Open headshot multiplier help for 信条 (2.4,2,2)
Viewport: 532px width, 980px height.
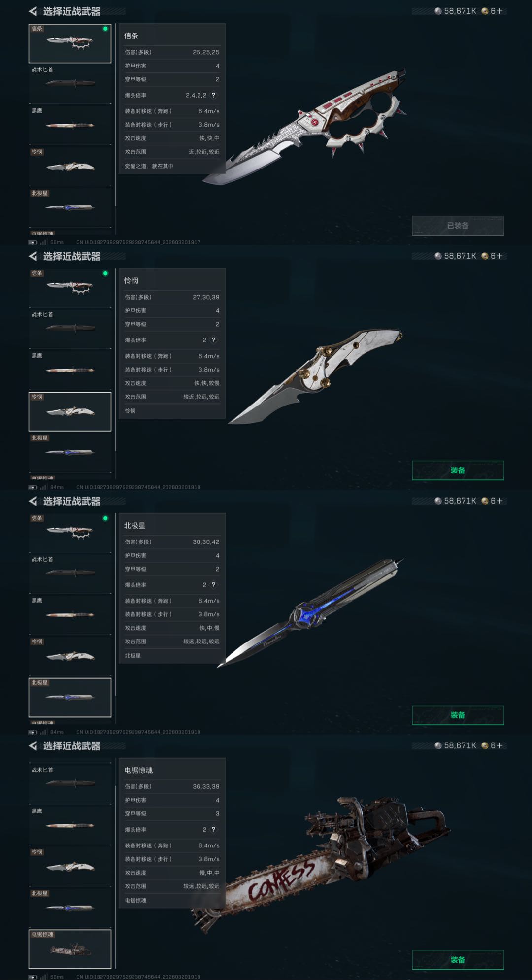point(213,95)
